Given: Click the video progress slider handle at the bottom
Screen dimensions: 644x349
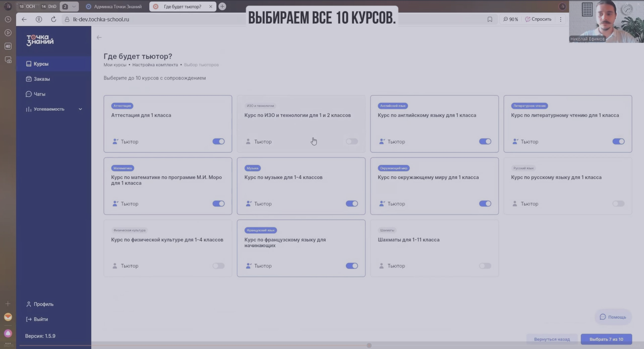Looking at the screenshot, I should click(x=369, y=345).
